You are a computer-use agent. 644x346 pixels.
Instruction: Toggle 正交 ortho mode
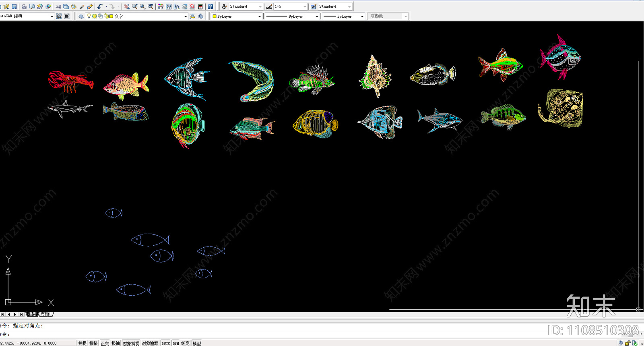[105, 343]
